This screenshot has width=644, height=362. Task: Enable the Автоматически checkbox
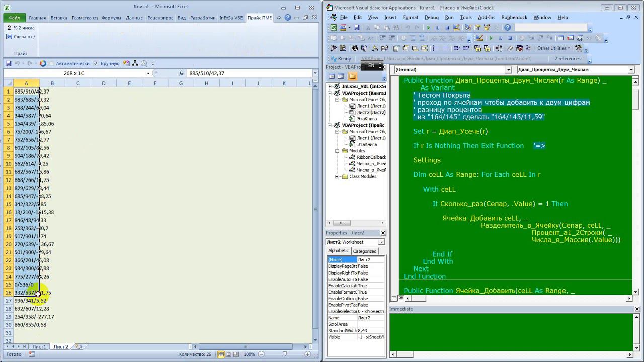[x=52, y=64]
